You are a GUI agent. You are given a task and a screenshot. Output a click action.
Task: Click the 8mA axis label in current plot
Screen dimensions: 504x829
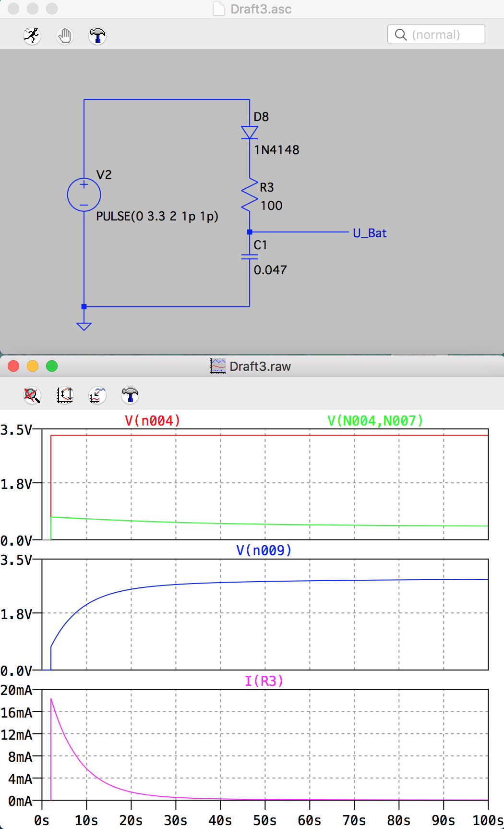click(x=20, y=757)
